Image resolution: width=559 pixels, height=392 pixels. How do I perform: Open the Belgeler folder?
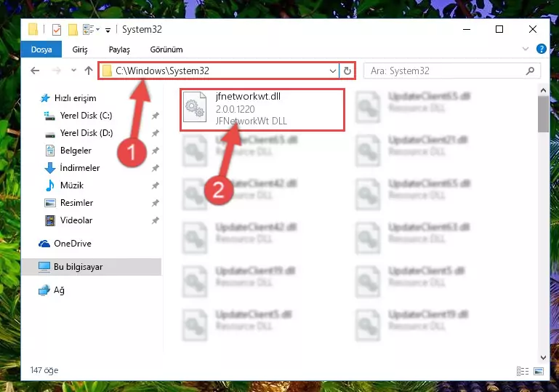click(x=76, y=151)
